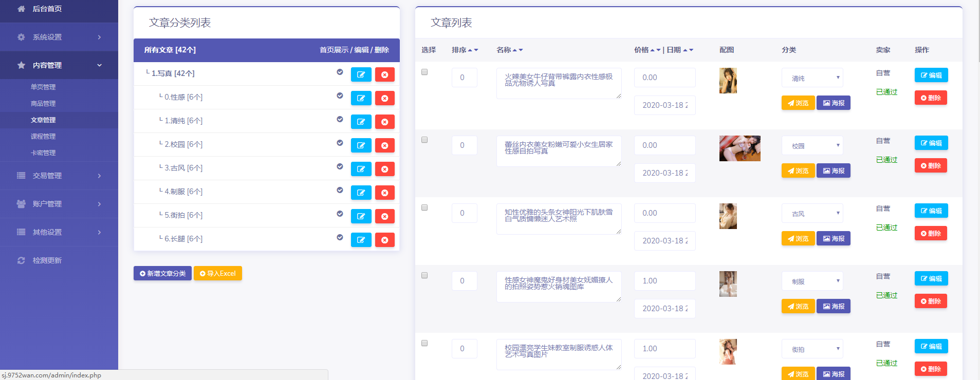Edit the 4.制服 category icon
The width and height of the screenshot is (980, 380).
[x=361, y=193]
